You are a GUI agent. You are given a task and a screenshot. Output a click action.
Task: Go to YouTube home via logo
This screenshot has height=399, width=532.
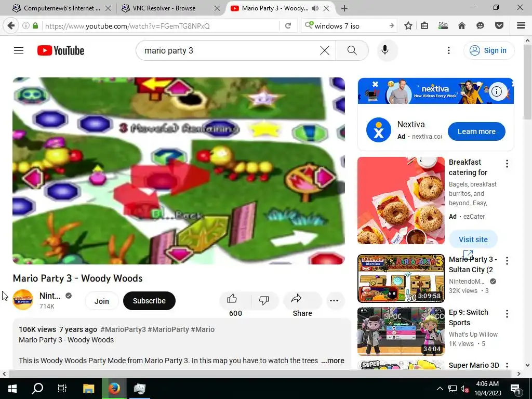pyautogui.click(x=61, y=50)
